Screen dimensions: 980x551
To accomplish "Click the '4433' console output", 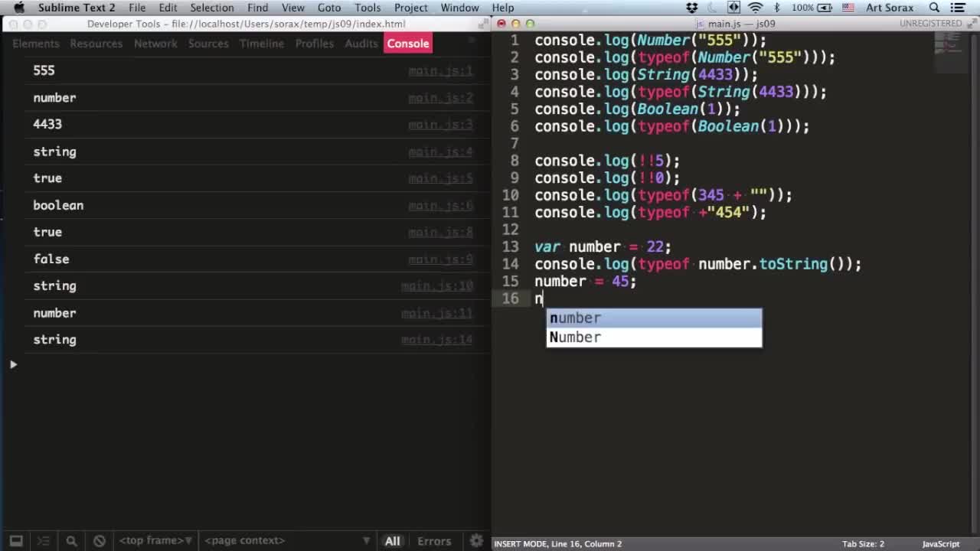I will click(47, 124).
